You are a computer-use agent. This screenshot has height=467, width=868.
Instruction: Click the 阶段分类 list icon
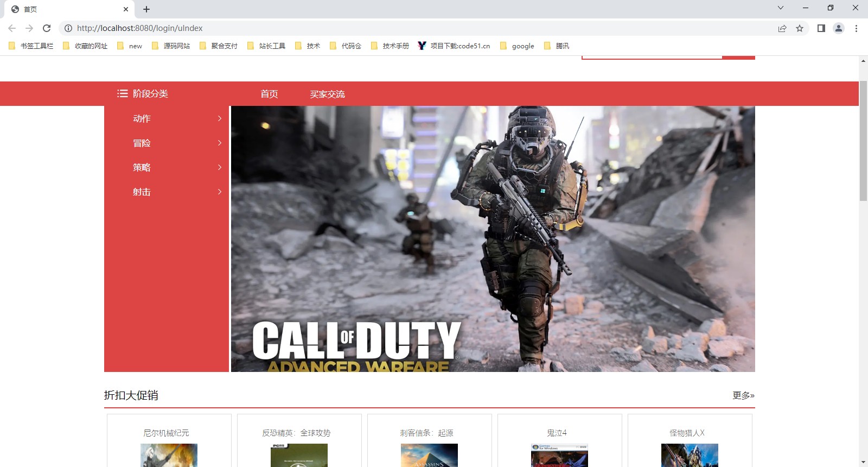coord(123,93)
